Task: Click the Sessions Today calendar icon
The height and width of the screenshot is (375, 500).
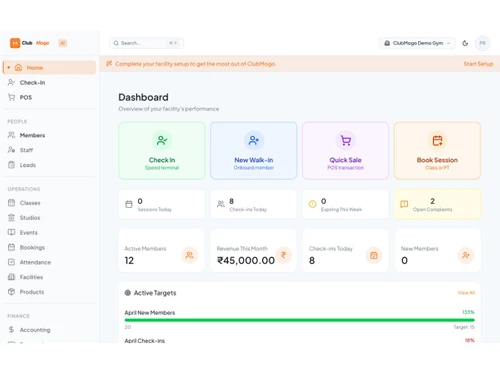Action: (129, 204)
